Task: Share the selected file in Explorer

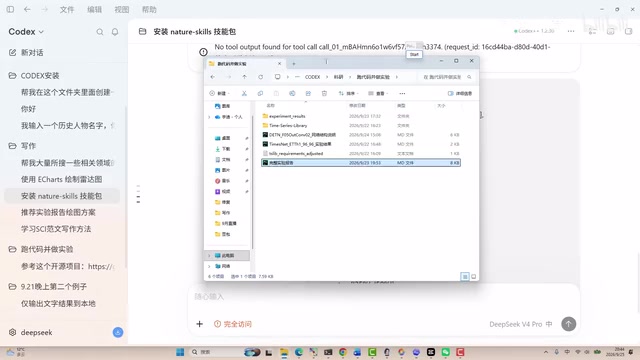Action: 308,93
